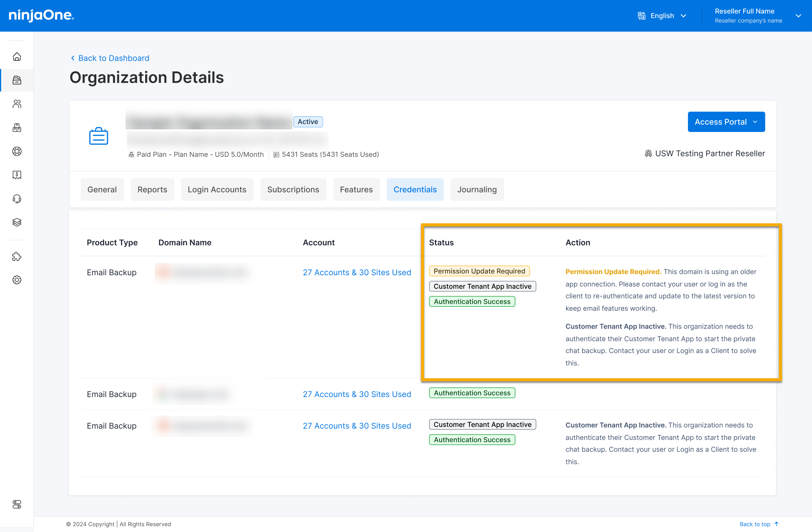
Task: Select the Login Accounts tab
Action: 217,189
